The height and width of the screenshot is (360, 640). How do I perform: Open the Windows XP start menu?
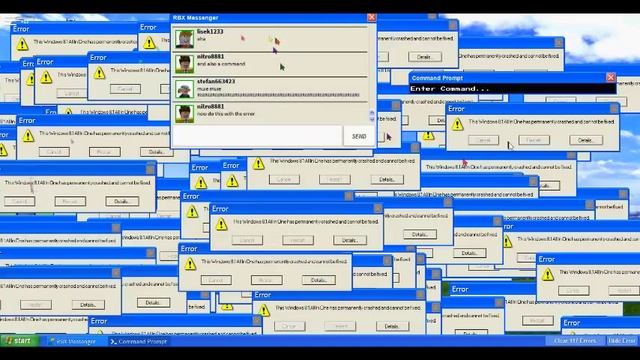pyautogui.click(x=19, y=341)
